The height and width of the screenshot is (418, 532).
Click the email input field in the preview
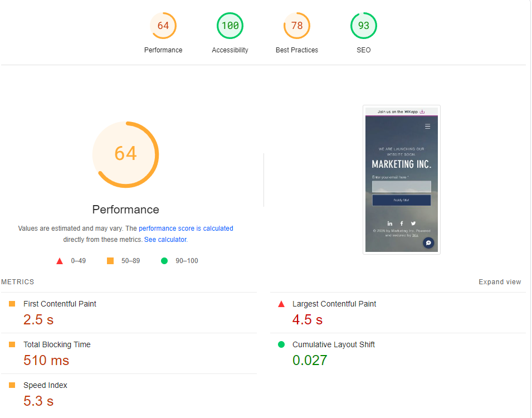click(401, 185)
